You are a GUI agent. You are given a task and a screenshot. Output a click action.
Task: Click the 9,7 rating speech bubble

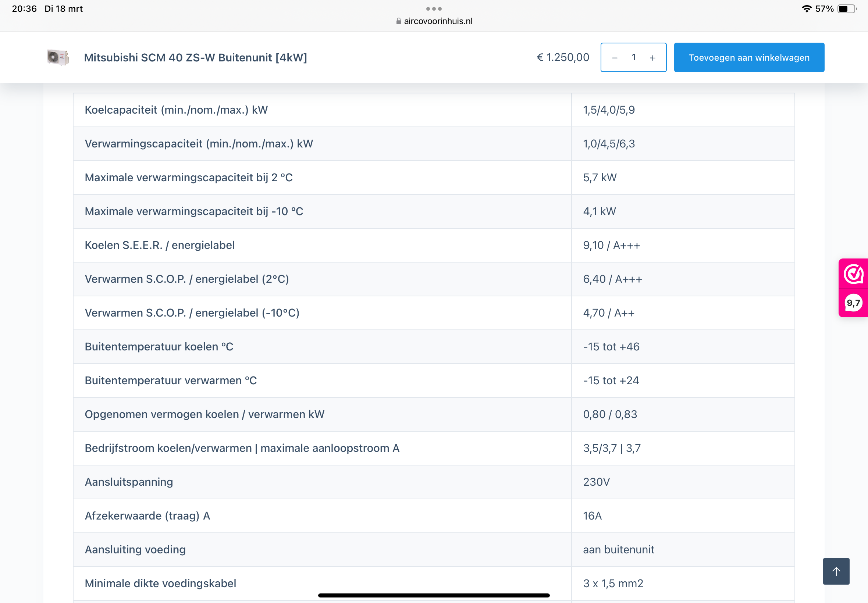[x=853, y=303]
